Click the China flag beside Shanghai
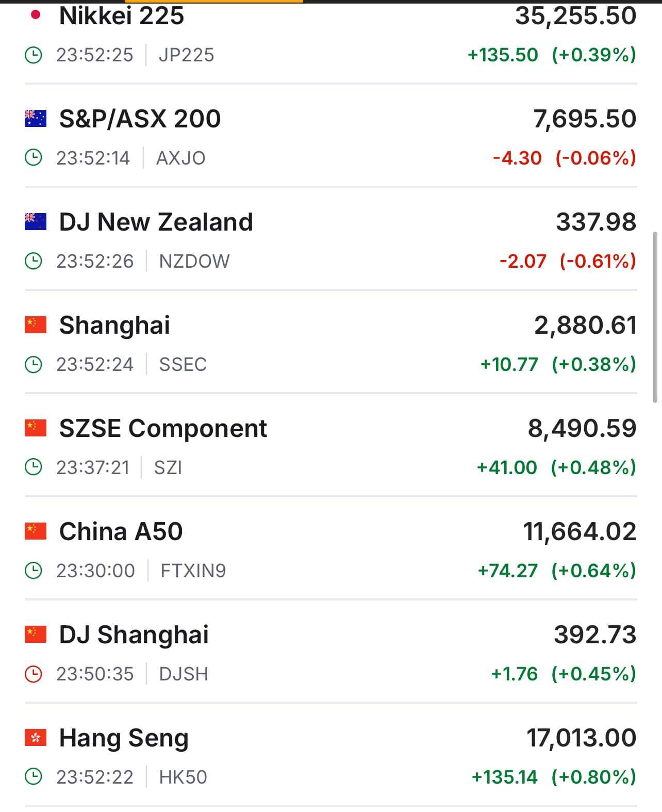Image resolution: width=662 pixels, height=812 pixels. tap(36, 325)
